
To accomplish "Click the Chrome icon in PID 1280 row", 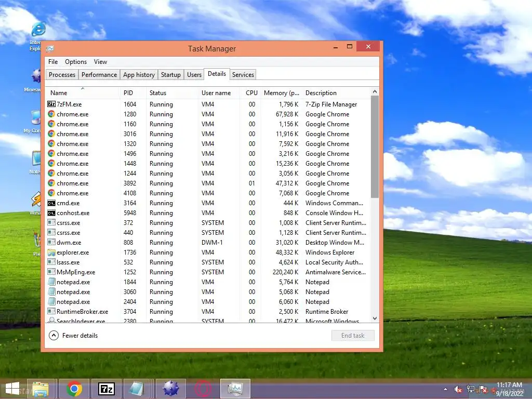I will pyautogui.click(x=51, y=114).
